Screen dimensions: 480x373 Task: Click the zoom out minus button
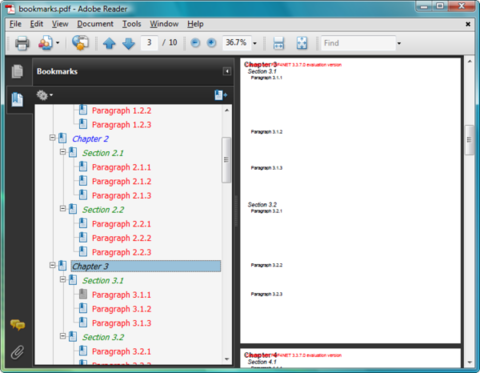tap(195, 43)
